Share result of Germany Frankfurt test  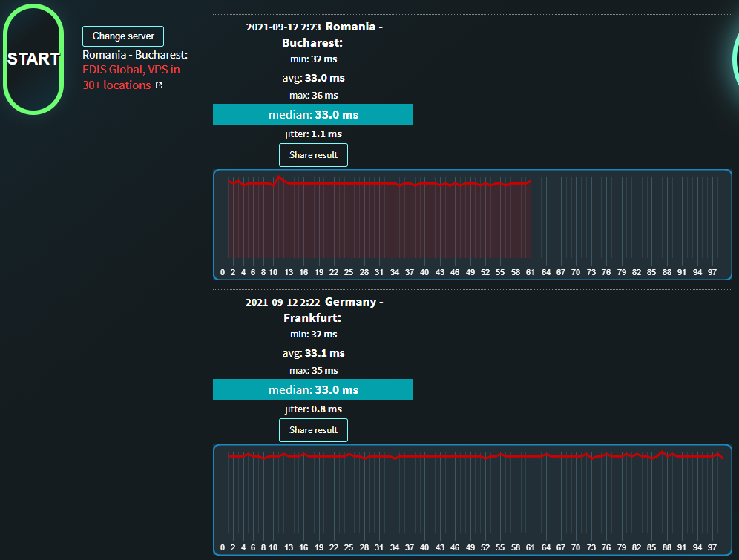coord(313,430)
